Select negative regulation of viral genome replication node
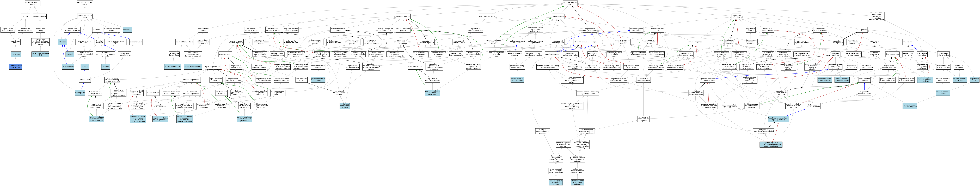Screen dimensions: 980x186 pyautogui.click(x=925, y=80)
